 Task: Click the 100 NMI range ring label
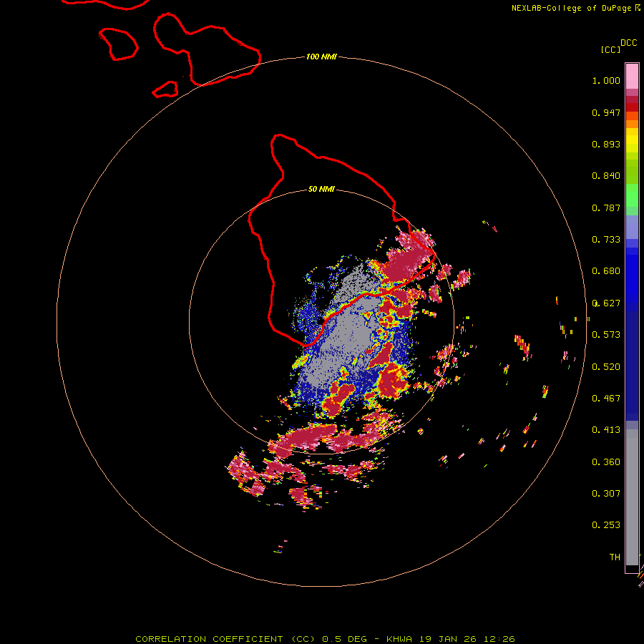[321, 57]
